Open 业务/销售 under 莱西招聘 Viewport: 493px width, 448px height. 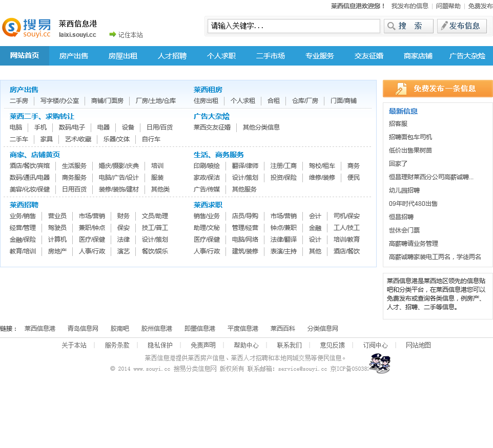(x=23, y=216)
